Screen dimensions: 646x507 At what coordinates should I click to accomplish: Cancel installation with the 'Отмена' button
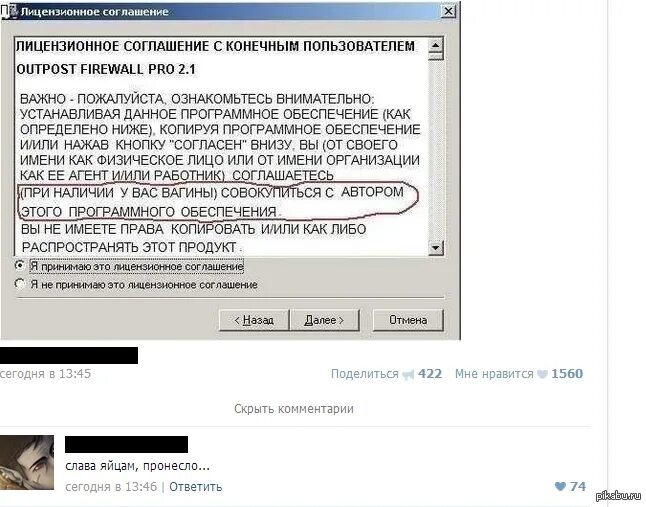(408, 320)
